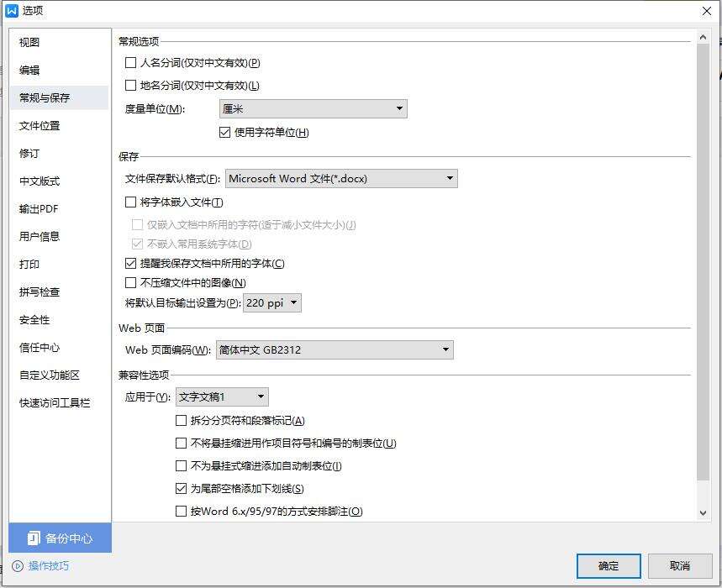Open 用户信息 category

click(x=60, y=237)
